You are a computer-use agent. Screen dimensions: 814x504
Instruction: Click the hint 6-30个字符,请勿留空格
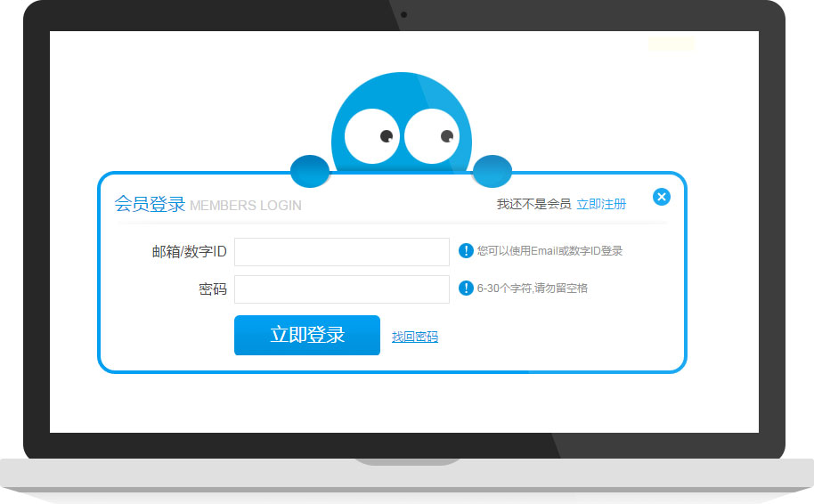(x=532, y=289)
